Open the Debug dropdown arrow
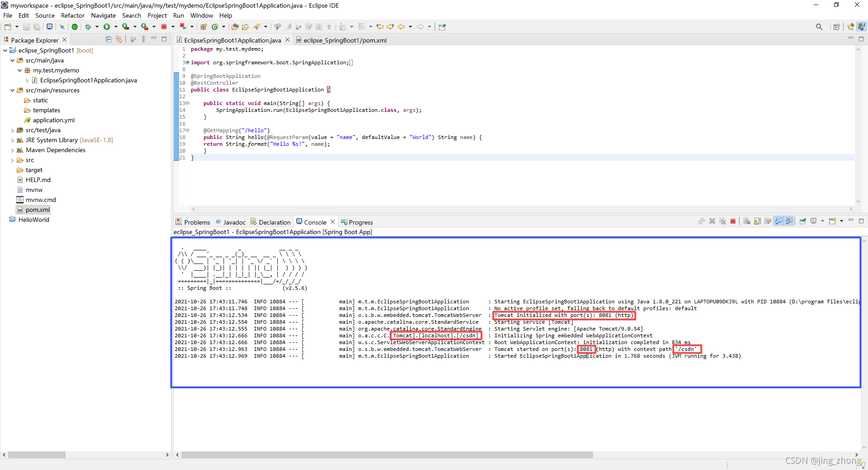The image size is (868, 470). [97, 27]
